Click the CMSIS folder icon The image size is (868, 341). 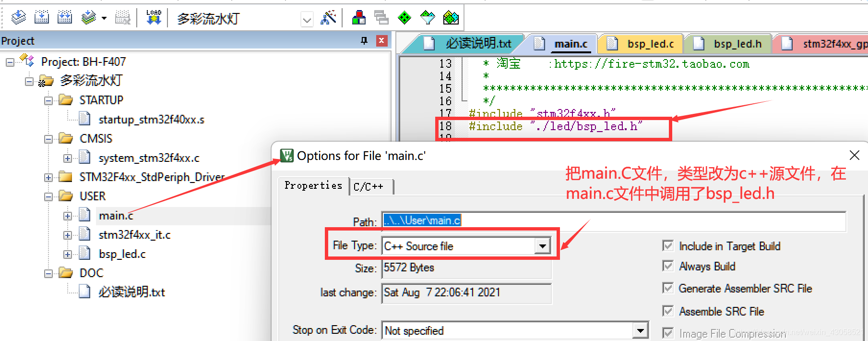point(66,138)
